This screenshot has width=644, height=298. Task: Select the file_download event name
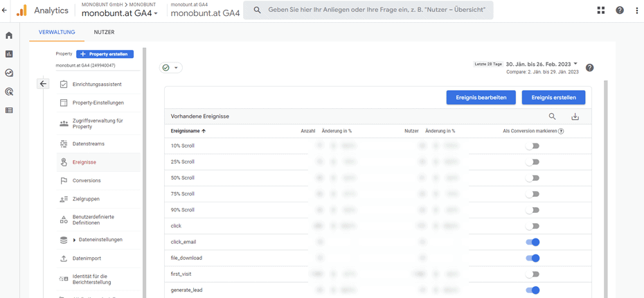click(x=186, y=258)
